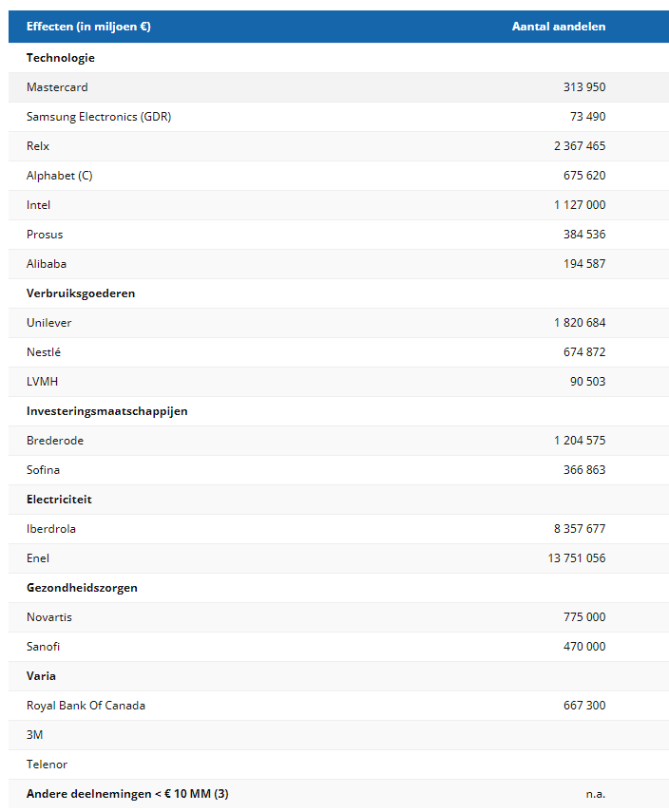This screenshot has width=669, height=812.
Task: Click the Telenor row label
Action: coord(48,765)
